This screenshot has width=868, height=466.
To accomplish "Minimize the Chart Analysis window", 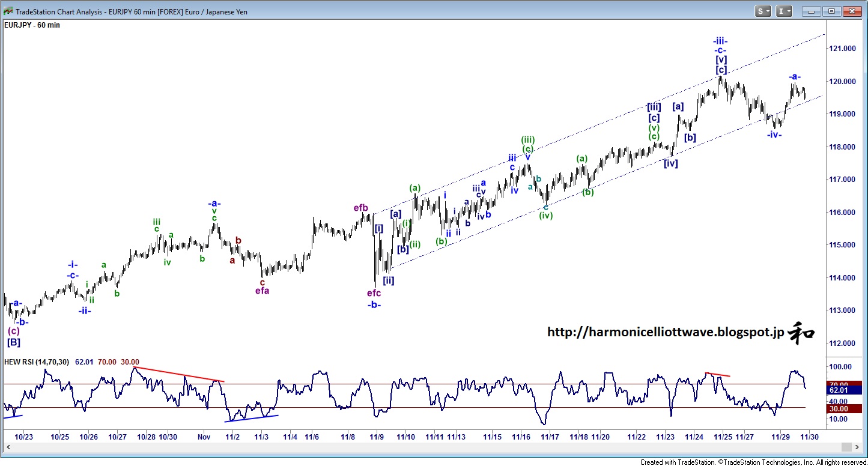I will point(812,11).
